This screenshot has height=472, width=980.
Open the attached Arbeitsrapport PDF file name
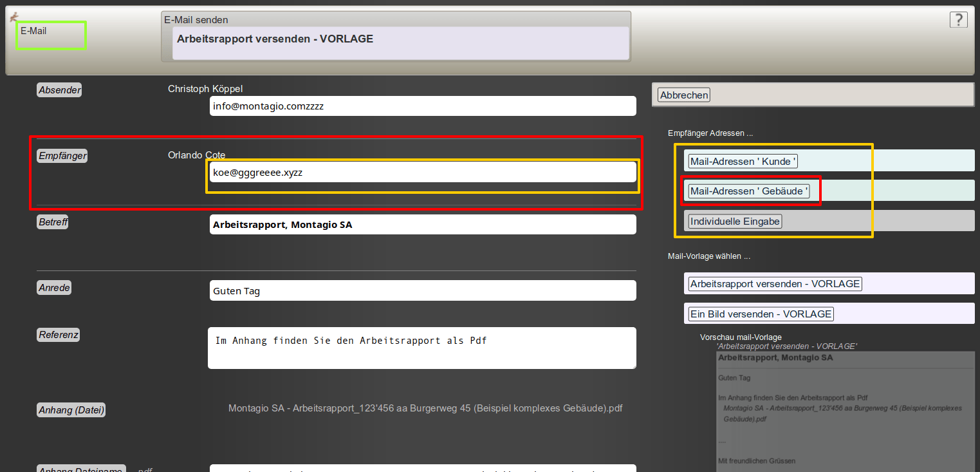425,408
